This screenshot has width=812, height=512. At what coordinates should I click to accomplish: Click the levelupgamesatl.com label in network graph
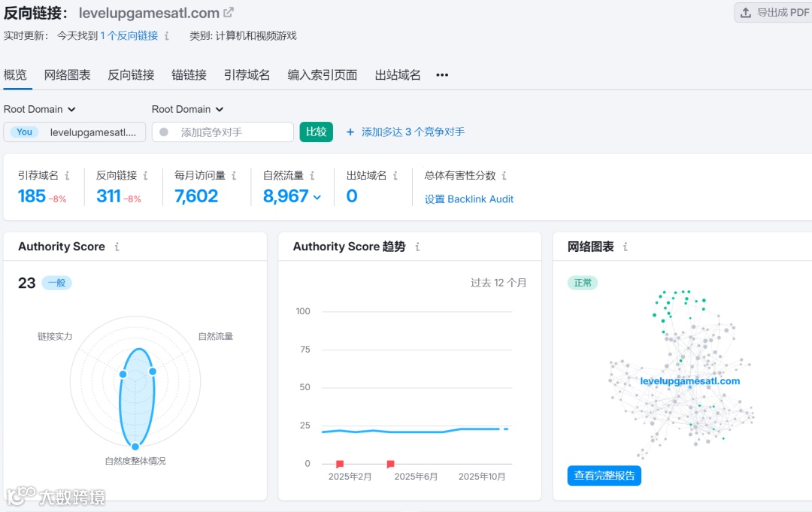coord(689,381)
